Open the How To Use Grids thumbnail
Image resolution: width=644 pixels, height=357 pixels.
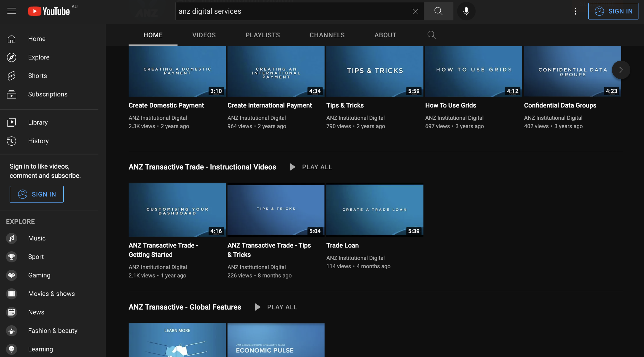(x=474, y=72)
